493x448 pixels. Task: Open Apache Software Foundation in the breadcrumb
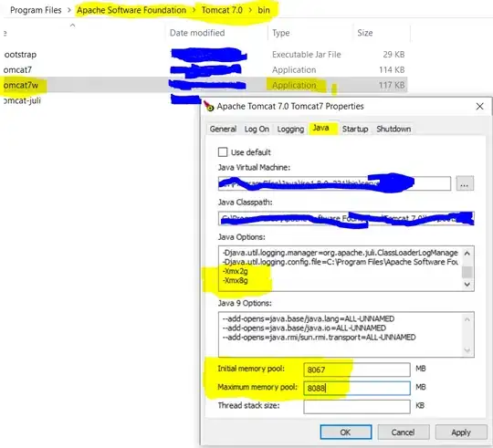click(x=131, y=10)
